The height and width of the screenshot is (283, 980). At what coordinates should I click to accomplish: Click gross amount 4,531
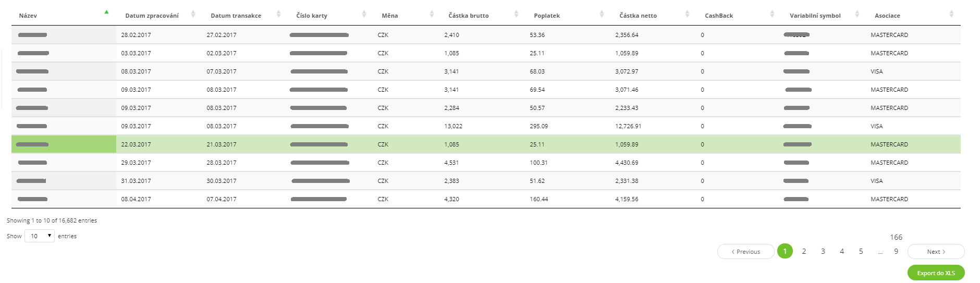tap(451, 163)
